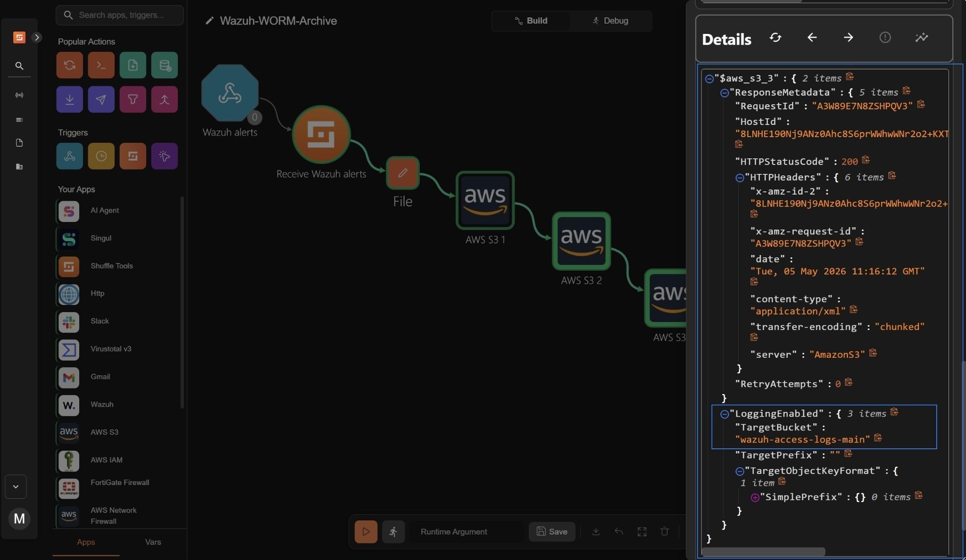This screenshot has height=560, width=966.
Task: Add the schedule clock trigger
Action: pos(101,156)
